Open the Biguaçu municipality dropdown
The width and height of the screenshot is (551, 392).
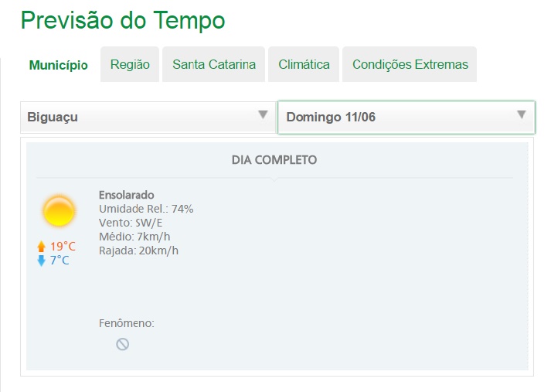point(148,117)
